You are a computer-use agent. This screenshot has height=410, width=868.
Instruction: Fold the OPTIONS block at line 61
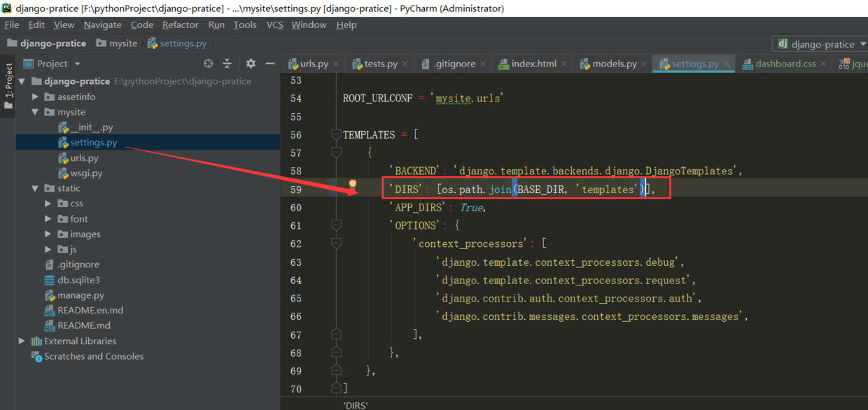click(336, 225)
